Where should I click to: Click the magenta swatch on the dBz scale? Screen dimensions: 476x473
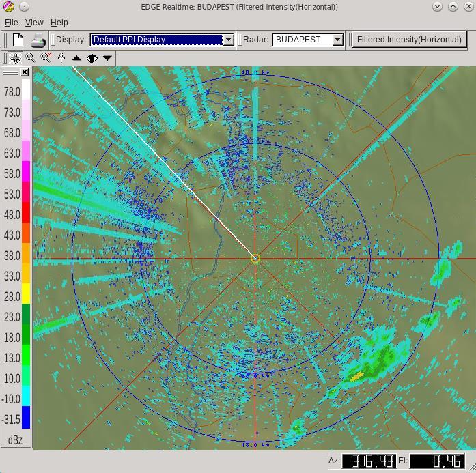click(26, 171)
